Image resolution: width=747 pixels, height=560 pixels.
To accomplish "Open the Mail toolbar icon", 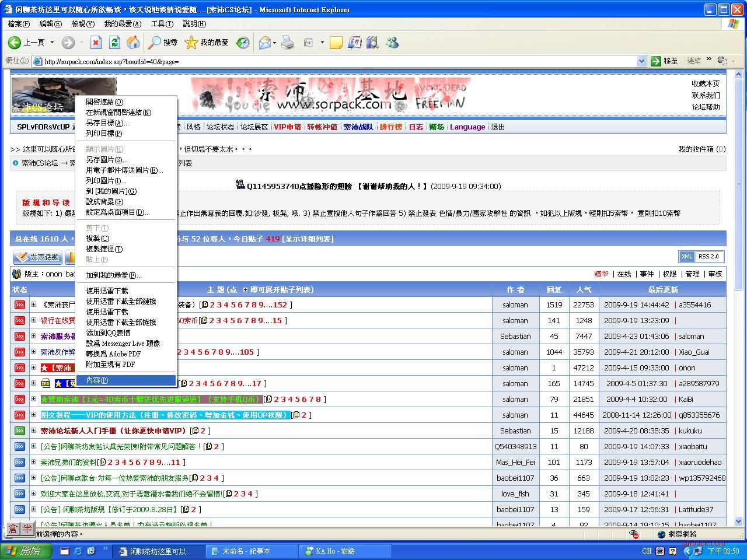I will point(265,43).
